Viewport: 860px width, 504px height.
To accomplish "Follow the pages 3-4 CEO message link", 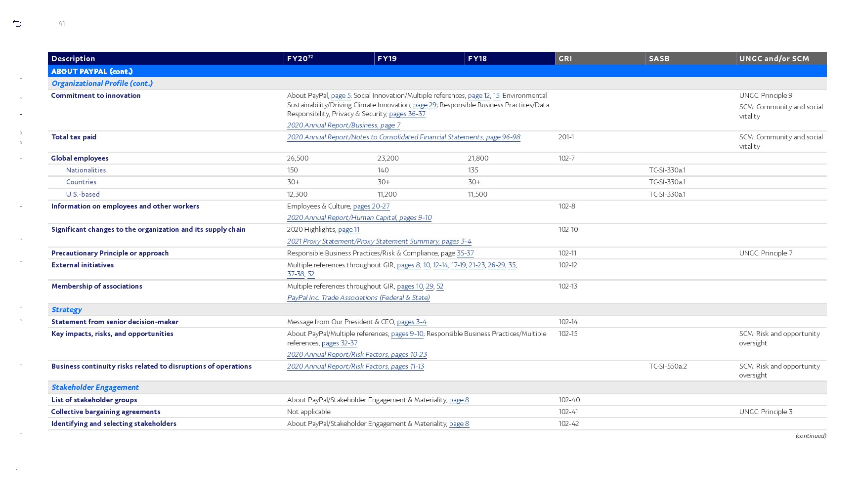I will [x=411, y=322].
